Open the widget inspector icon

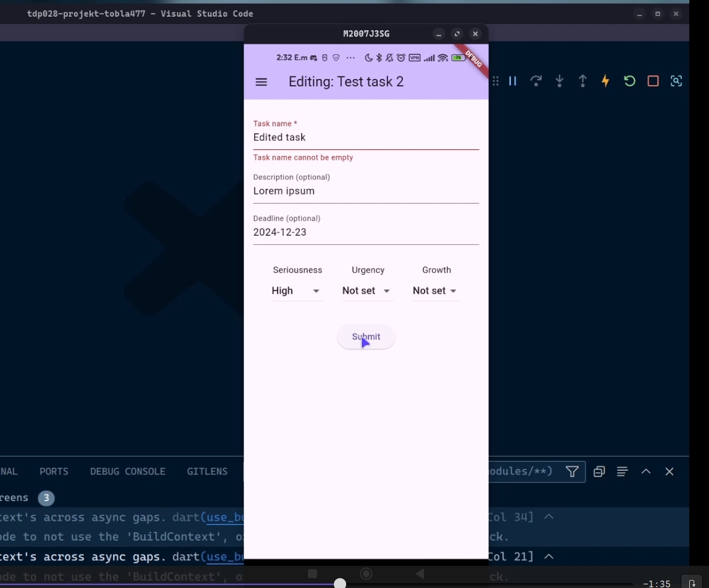coord(676,81)
